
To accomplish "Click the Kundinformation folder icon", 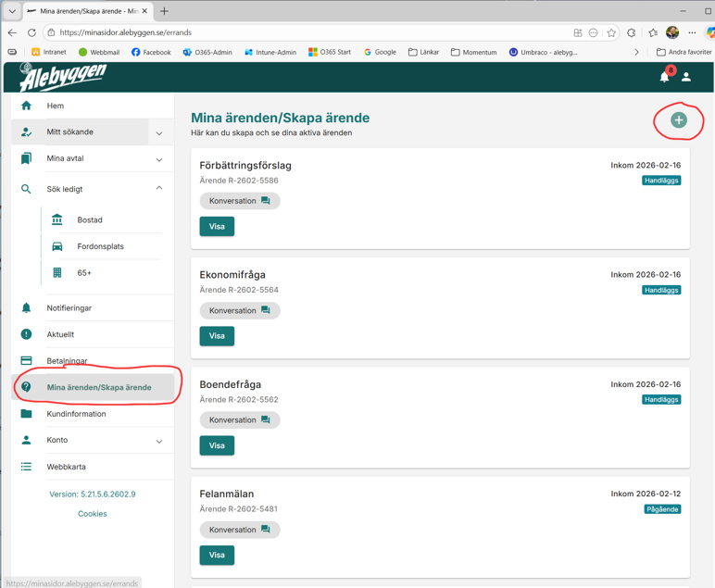I will 26,414.
